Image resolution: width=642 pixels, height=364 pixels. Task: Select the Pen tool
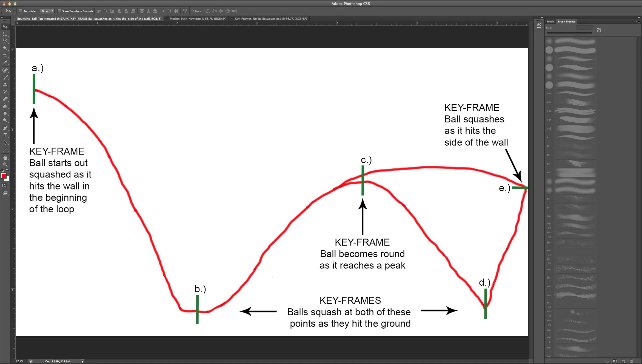[5, 128]
